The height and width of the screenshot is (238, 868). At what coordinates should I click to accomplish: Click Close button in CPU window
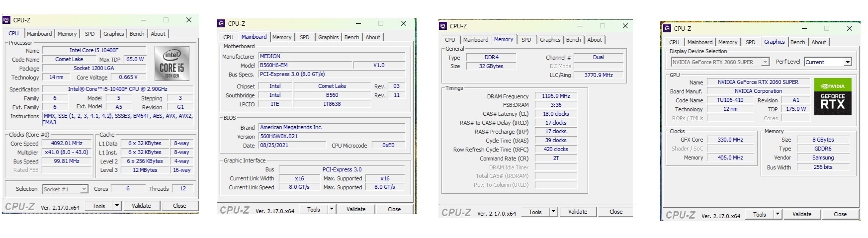[179, 206]
